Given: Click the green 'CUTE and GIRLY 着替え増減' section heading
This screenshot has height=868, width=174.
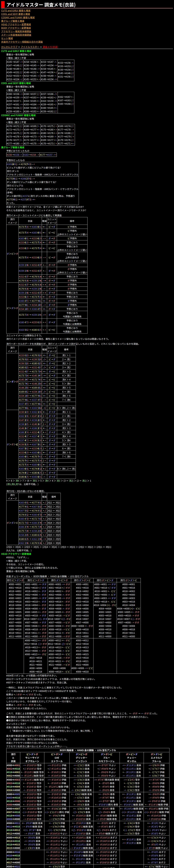Looking at the screenshot, I should click(x=16, y=51).
